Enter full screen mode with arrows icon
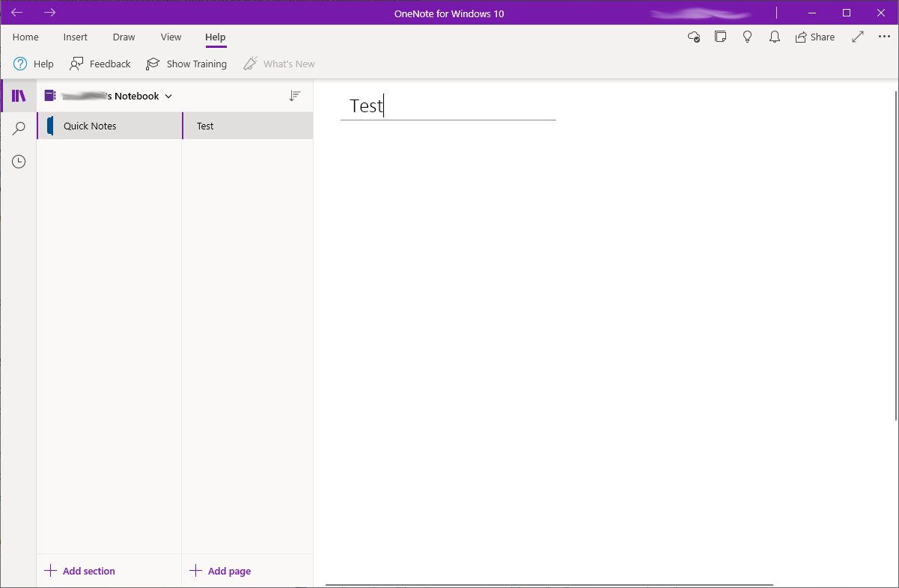Viewport: 899px width, 588px height. pos(858,37)
